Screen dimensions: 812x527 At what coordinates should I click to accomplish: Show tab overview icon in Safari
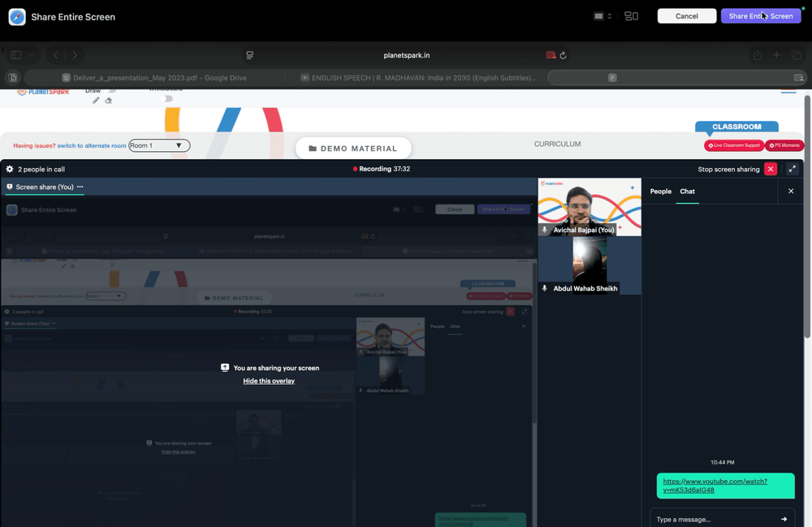[796, 55]
